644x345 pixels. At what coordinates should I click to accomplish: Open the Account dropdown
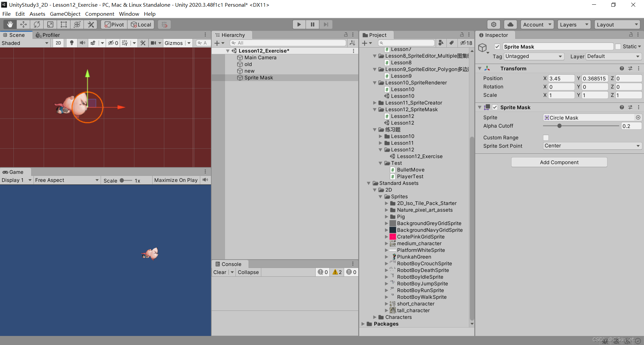537,24
